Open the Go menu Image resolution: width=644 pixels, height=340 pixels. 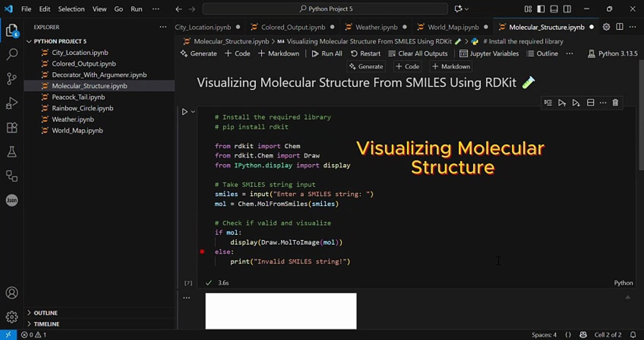point(119,9)
